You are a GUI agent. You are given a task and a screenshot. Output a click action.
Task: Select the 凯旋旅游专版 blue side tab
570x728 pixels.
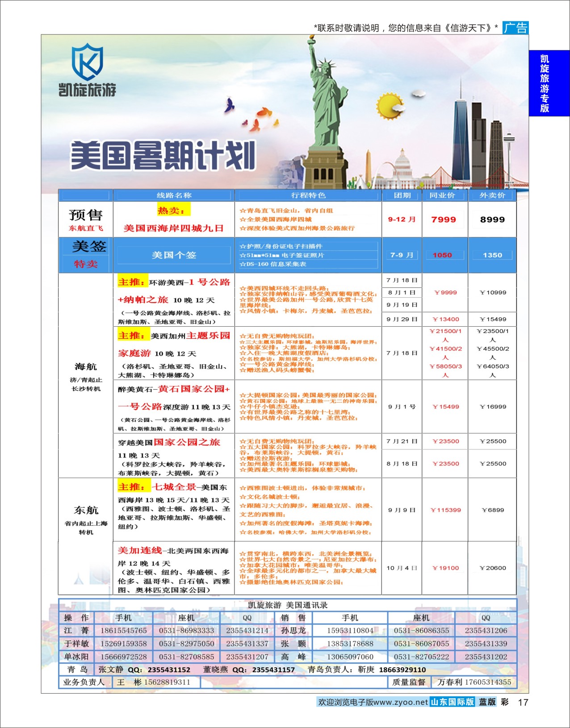click(x=549, y=83)
